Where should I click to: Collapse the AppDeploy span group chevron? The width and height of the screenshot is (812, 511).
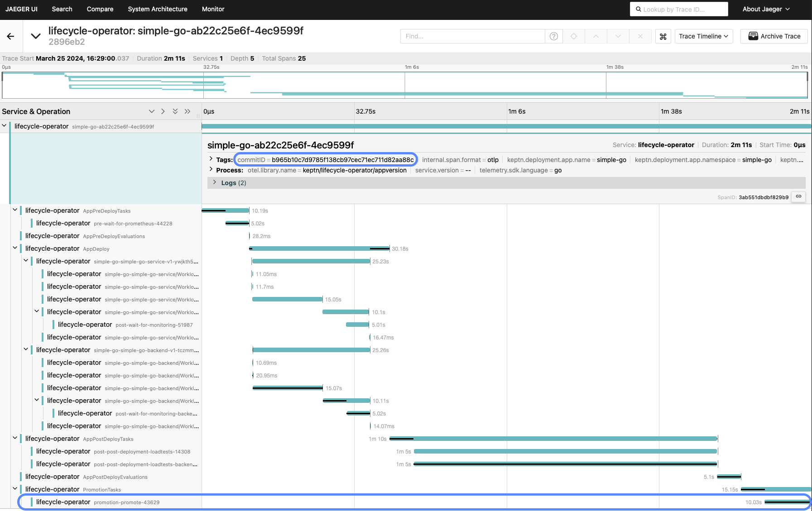point(14,248)
